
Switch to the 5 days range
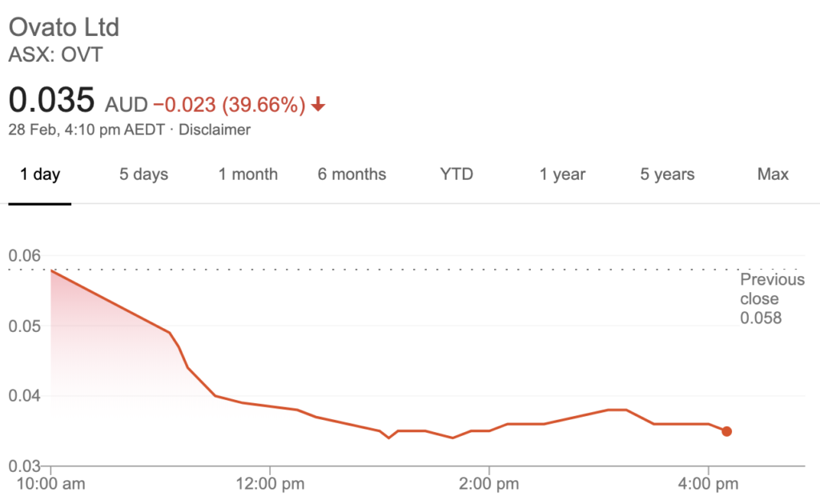144,174
